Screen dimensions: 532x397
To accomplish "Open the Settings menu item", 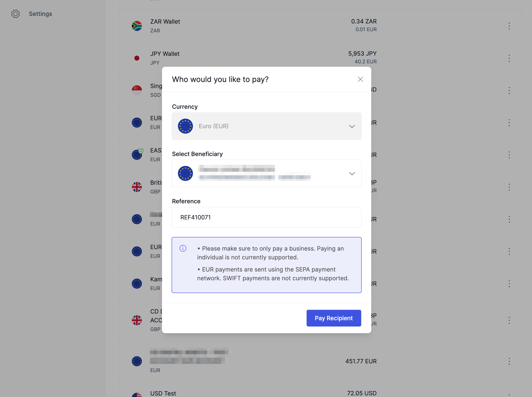I will (x=40, y=14).
